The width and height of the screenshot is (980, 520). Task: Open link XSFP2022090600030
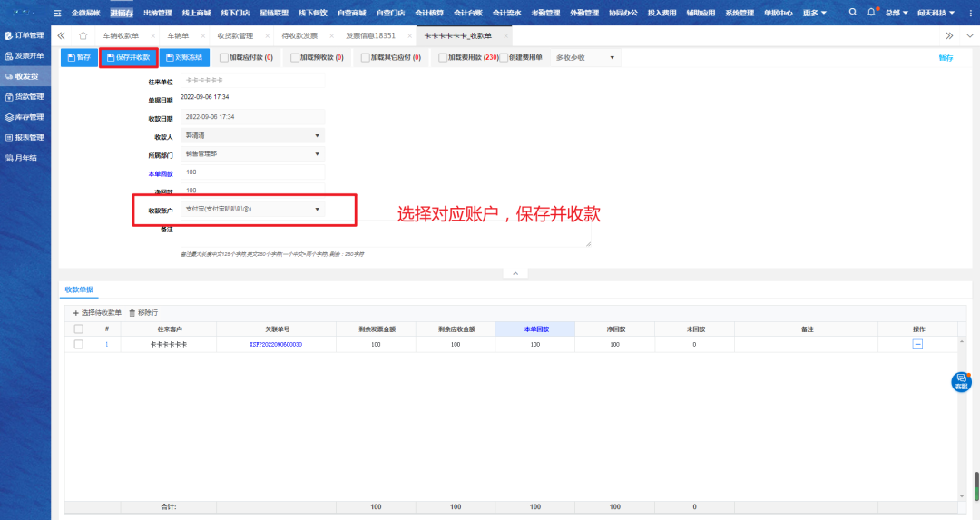[275, 345]
